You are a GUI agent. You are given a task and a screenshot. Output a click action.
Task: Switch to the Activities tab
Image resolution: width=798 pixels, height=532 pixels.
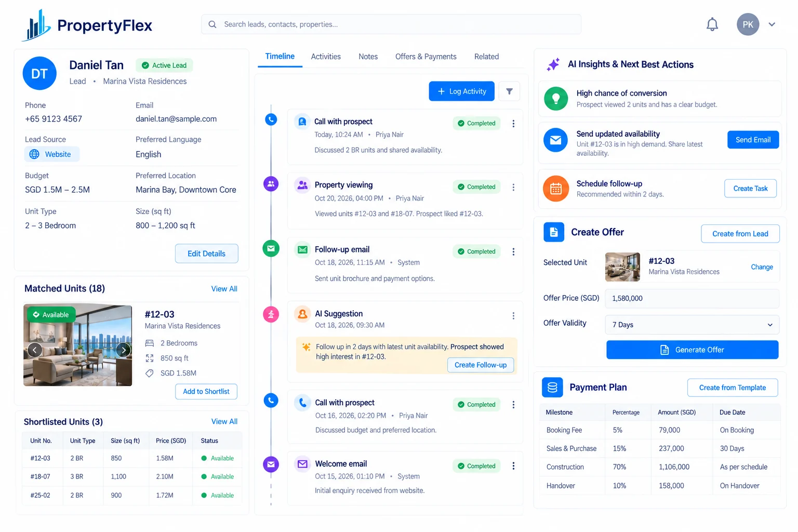coord(326,57)
